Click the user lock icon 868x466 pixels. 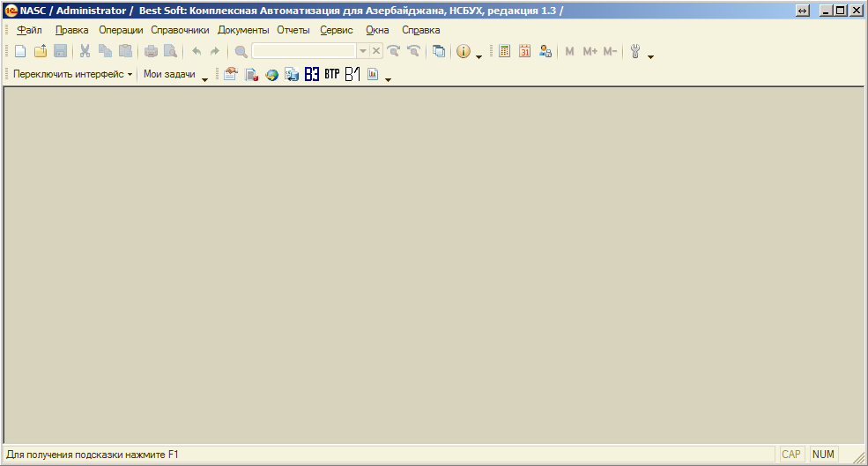(x=545, y=52)
